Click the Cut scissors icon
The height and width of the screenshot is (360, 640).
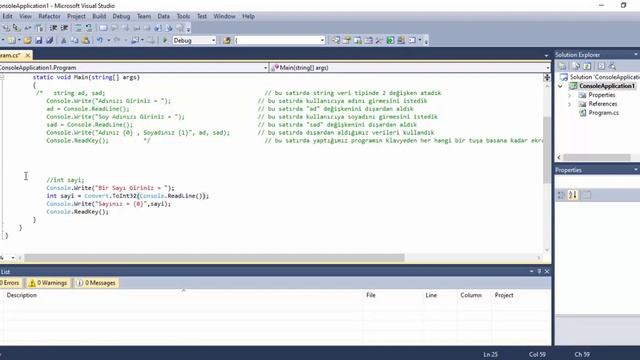pos(64,40)
